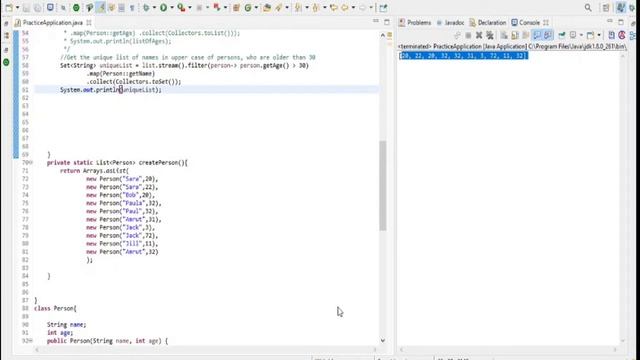
Task: Click the Clear Console icon
Action: click(504, 36)
